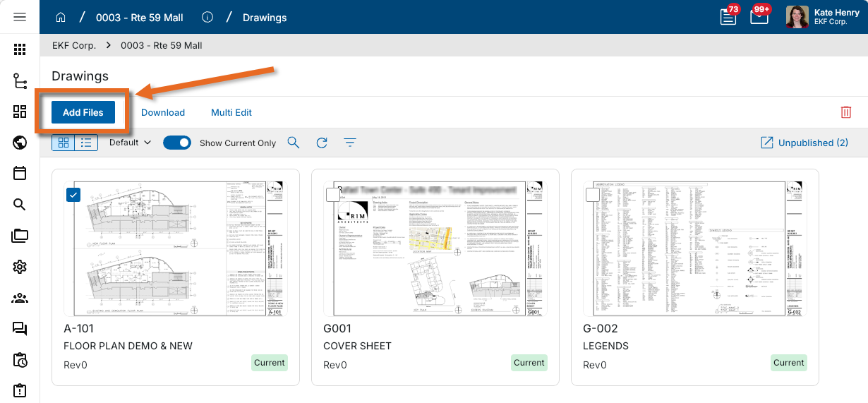868x403 pixels.
Task: Check the G-002 Legends checkbox
Action: click(593, 195)
